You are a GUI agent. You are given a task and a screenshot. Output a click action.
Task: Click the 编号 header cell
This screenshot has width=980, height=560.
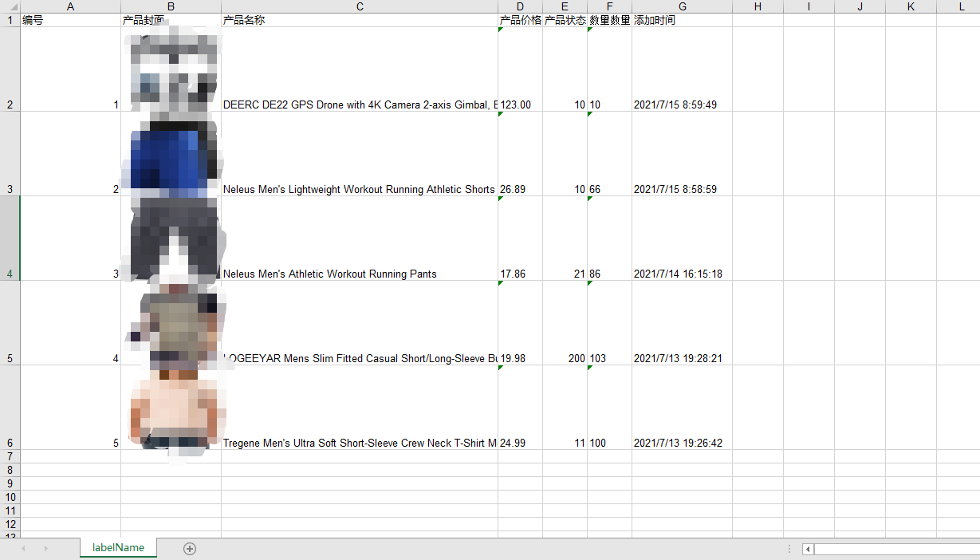(x=70, y=19)
